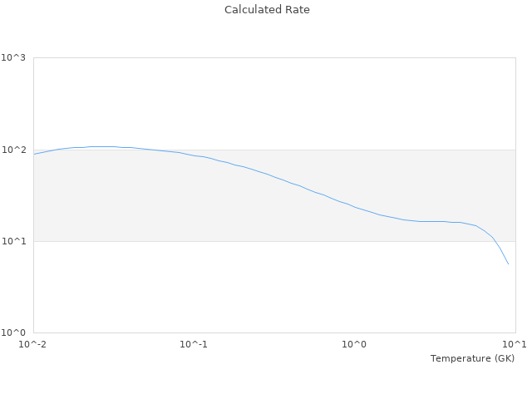532x399 pixels.
Task: Click the blue curve midway through the gray band
Action: pos(274,176)
